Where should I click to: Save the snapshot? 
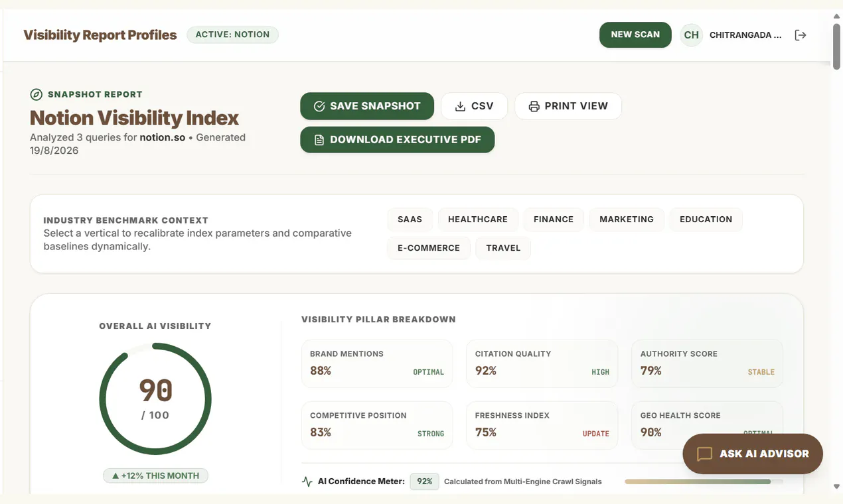coord(367,106)
